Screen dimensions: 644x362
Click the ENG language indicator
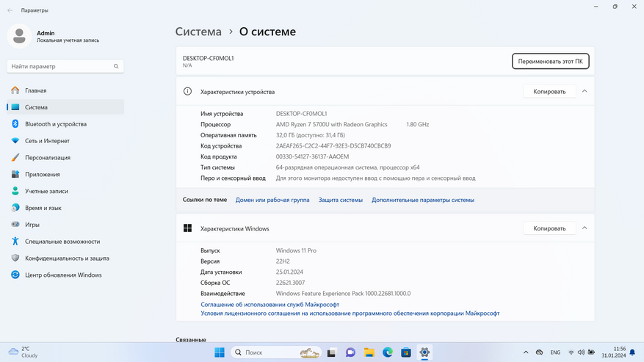pyautogui.click(x=555, y=352)
